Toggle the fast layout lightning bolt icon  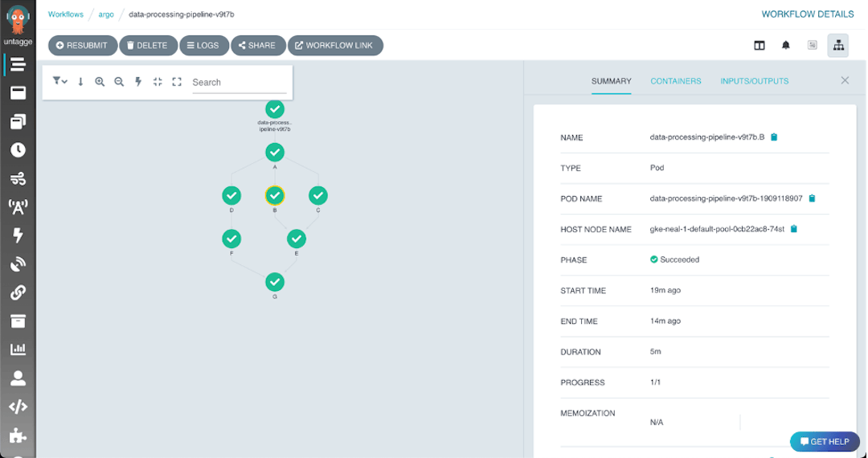coord(138,82)
